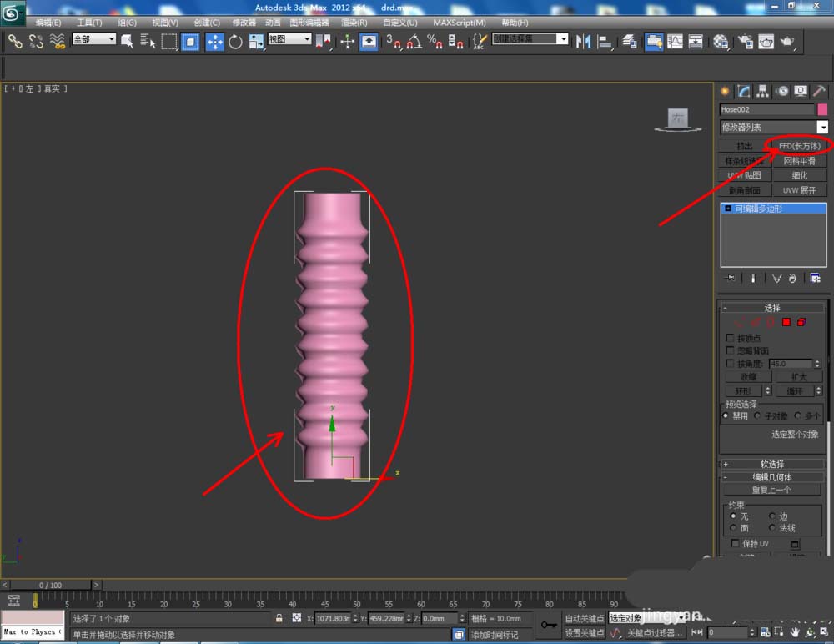834x644 pixels.
Task: Switch to the Motion command panel tab
Action: pos(782,91)
